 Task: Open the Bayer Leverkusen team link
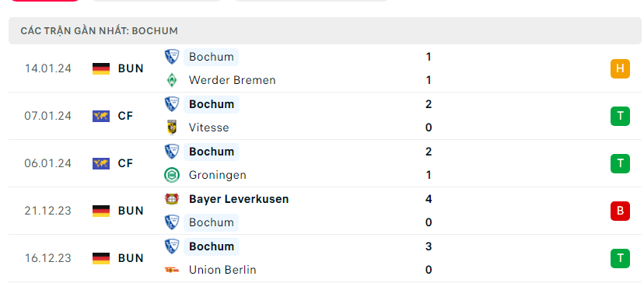[x=239, y=199]
